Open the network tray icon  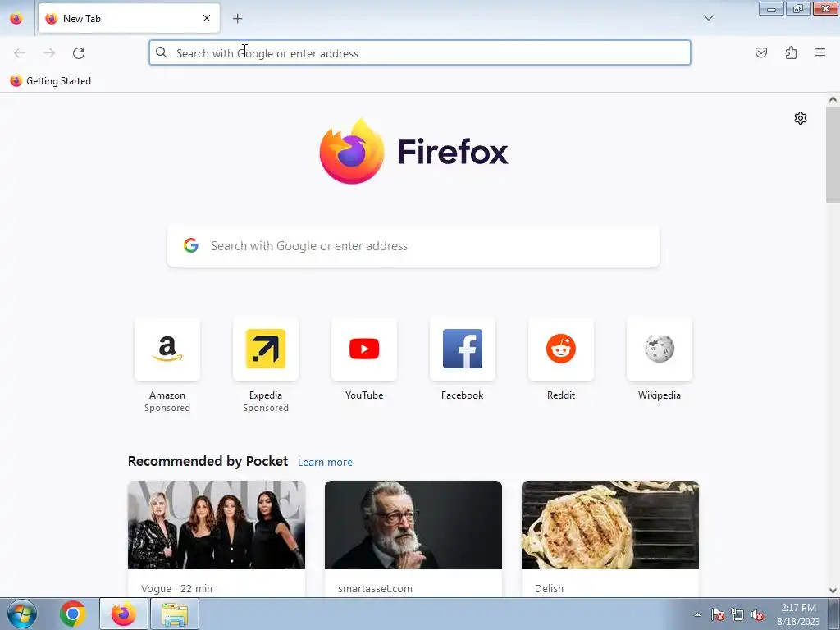tap(737, 614)
